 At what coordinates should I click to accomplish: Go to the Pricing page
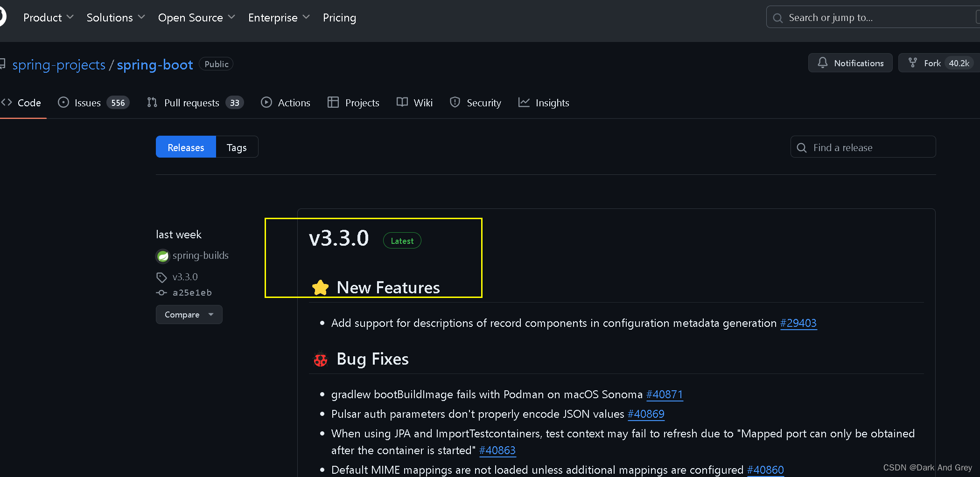[339, 18]
